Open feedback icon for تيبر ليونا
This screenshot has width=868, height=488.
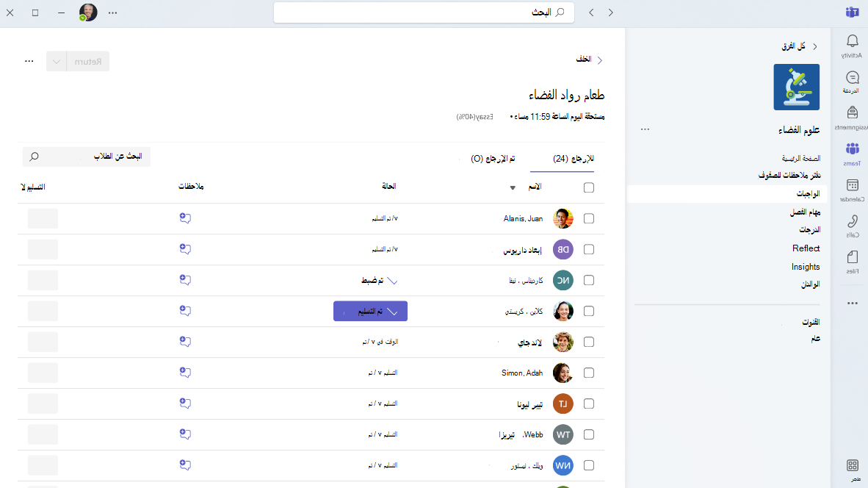186,403
